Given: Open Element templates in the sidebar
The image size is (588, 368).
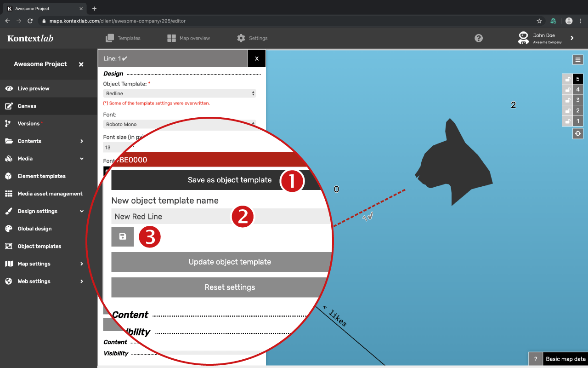Looking at the screenshot, I should [41, 176].
